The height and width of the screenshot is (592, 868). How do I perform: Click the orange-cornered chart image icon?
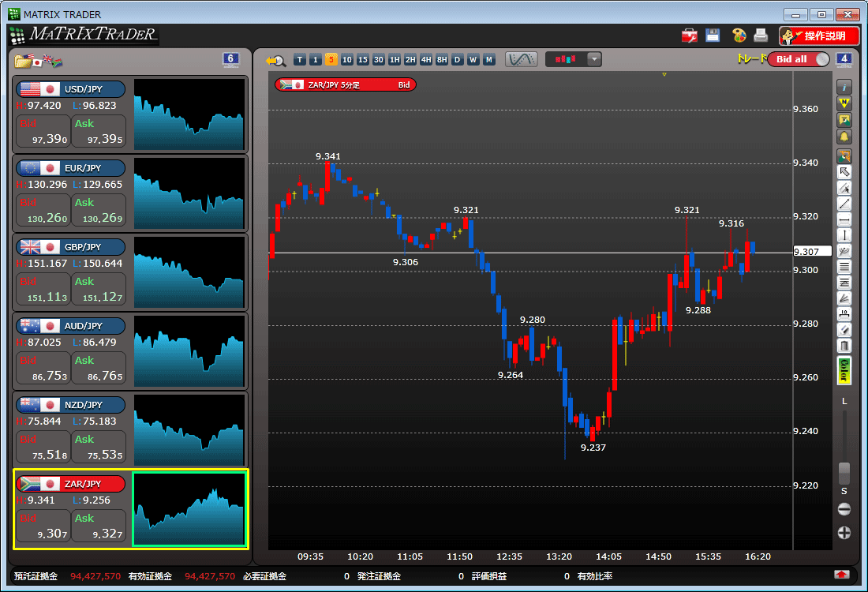844,155
